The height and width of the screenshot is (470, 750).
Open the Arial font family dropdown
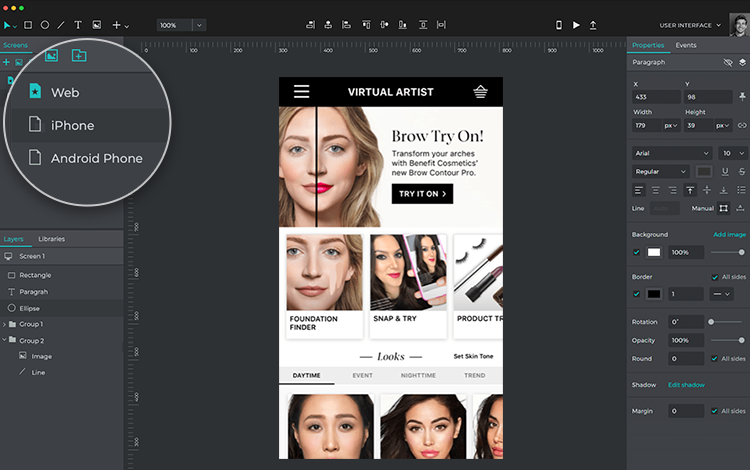click(672, 153)
